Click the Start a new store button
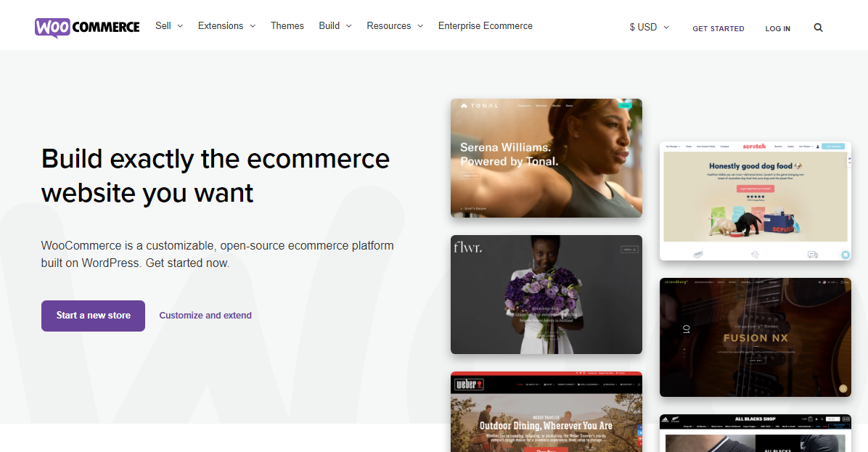This screenshot has width=868, height=452. coord(93,316)
